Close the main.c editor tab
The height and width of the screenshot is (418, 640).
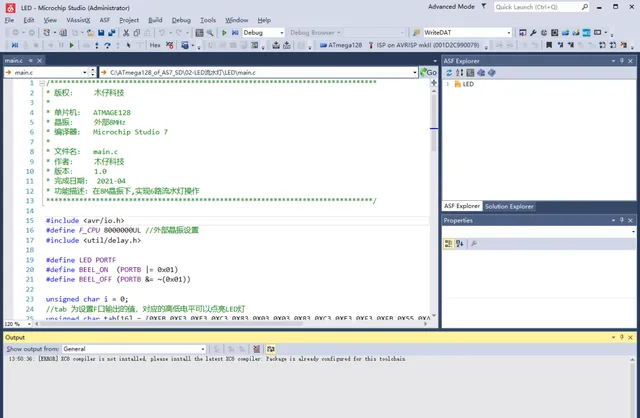pos(40,60)
